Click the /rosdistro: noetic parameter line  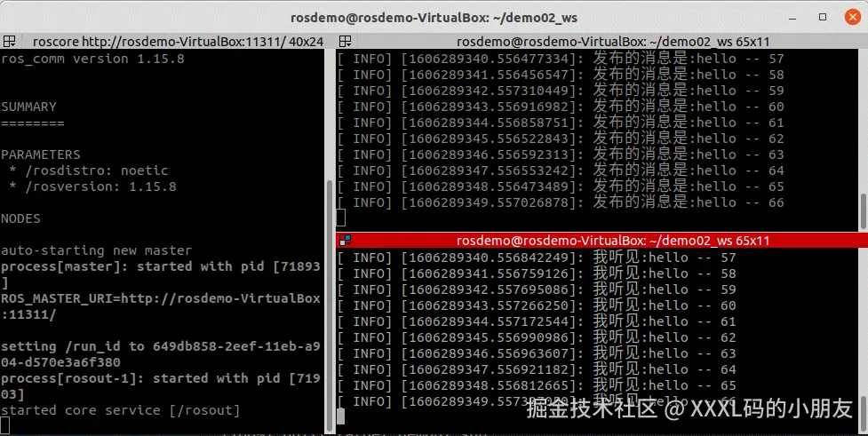tap(89, 170)
